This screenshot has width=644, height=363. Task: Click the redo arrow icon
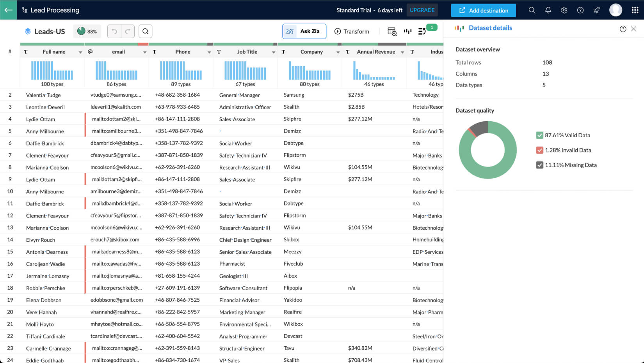128,31
